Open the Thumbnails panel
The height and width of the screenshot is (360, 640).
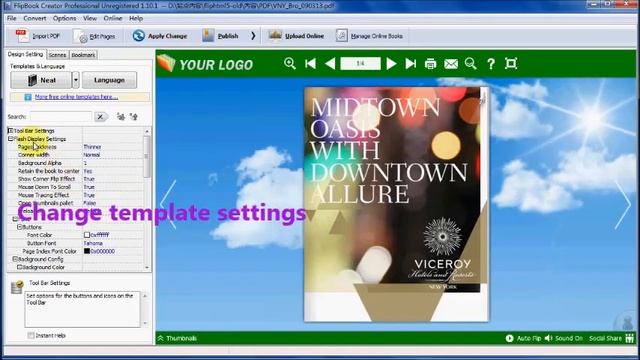click(x=178, y=338)
